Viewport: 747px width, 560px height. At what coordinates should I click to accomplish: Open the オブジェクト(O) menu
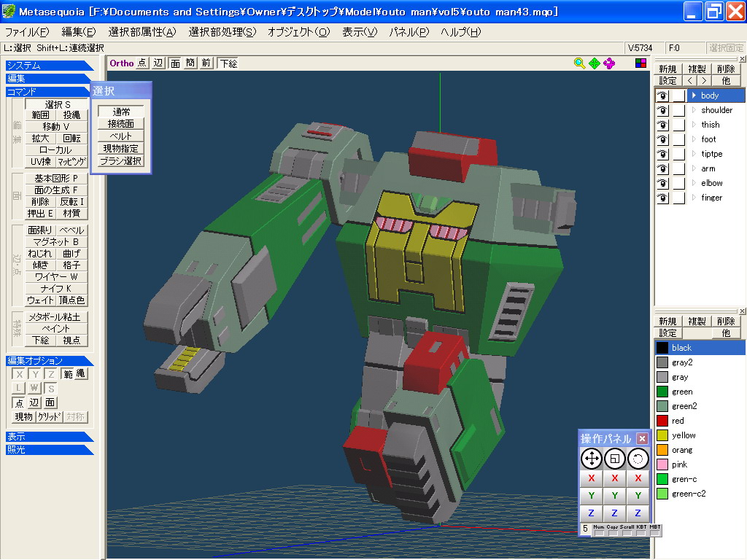point(298,32)
